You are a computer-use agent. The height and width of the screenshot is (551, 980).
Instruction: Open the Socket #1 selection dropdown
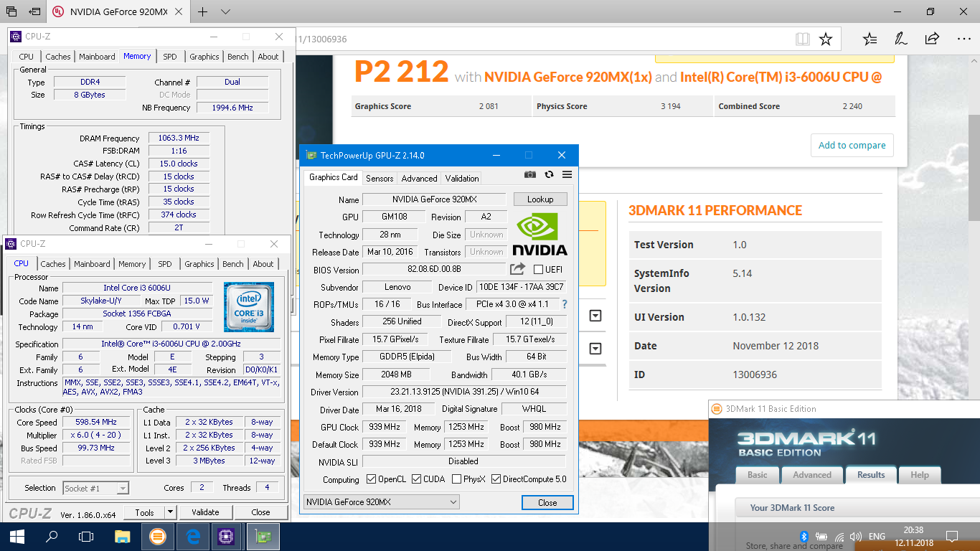click(95, 488)
